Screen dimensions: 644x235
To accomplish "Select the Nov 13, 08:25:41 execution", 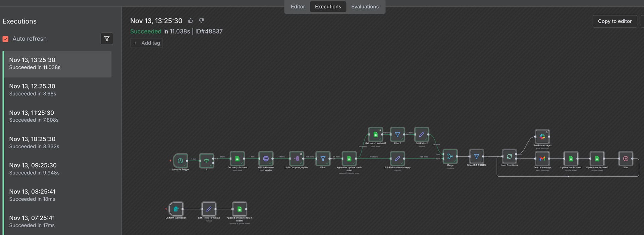I will coord(58,195).
